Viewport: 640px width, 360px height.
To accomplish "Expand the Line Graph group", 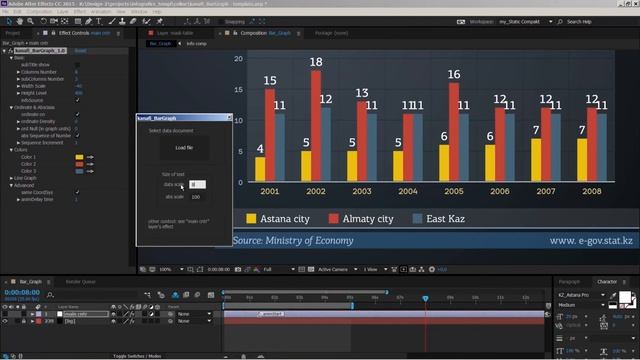I will pos(11,178).
